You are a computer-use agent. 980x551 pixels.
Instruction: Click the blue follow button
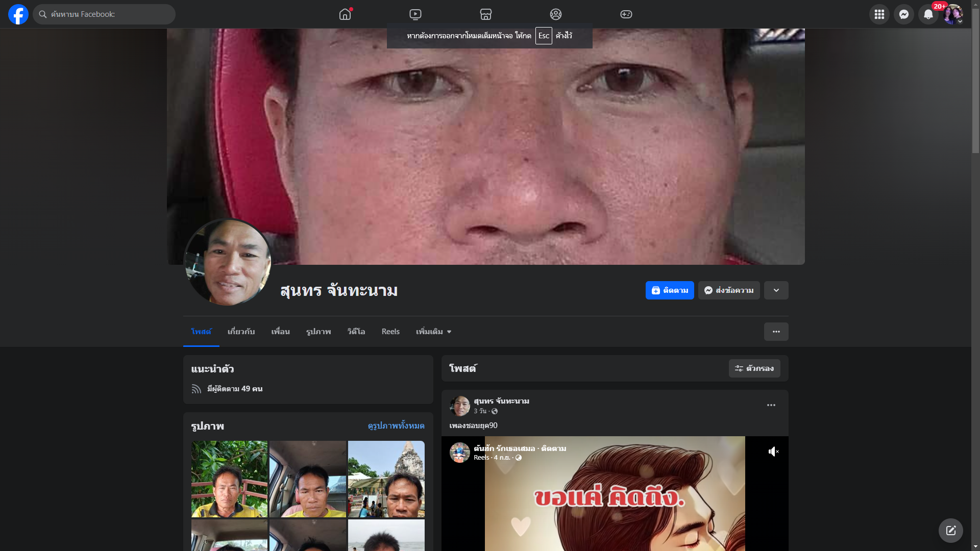tap(669, 290)
